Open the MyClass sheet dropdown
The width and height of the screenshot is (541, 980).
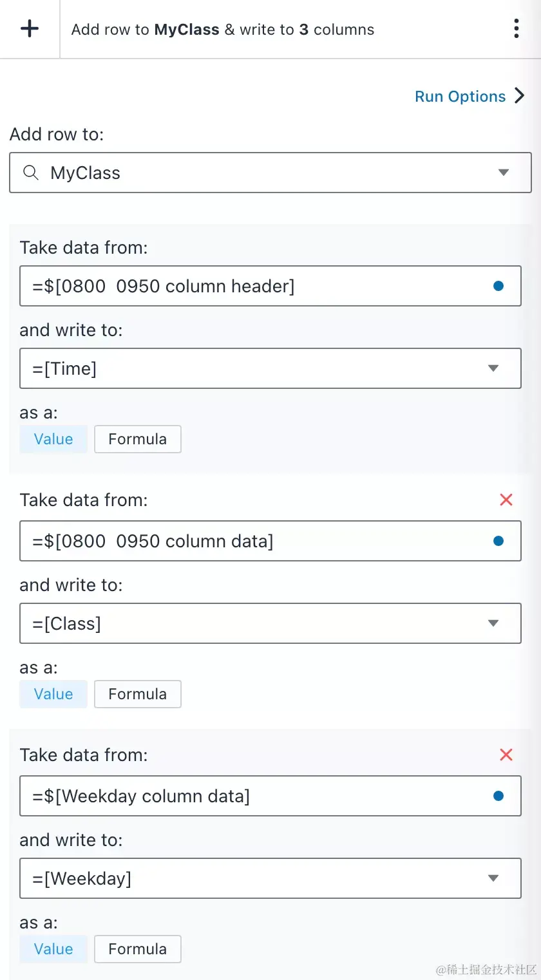tap(504, 173)
